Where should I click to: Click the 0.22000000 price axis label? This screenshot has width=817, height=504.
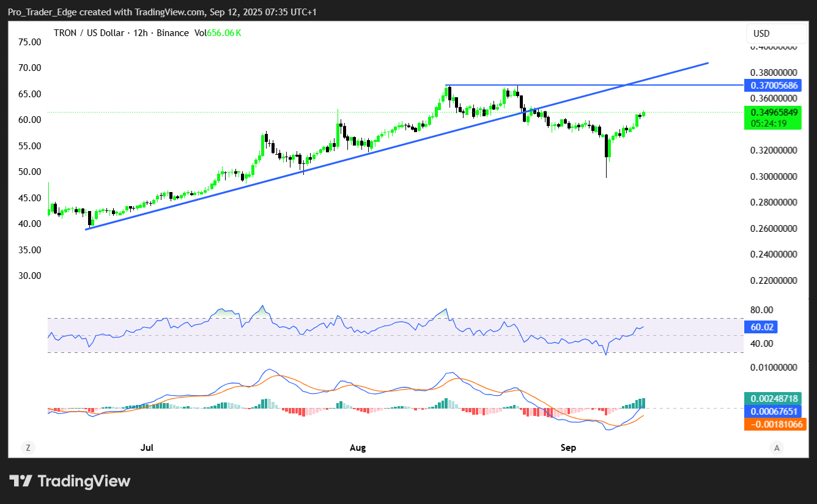[774, 281]
